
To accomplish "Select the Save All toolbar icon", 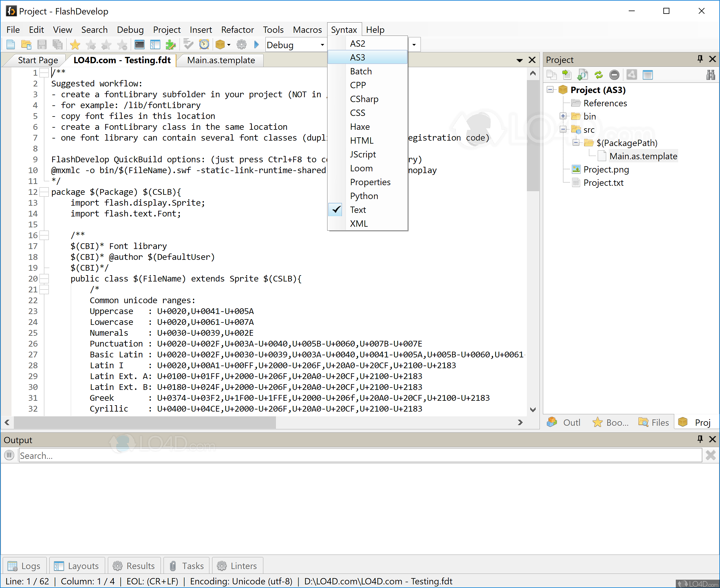I will (58, 44).
